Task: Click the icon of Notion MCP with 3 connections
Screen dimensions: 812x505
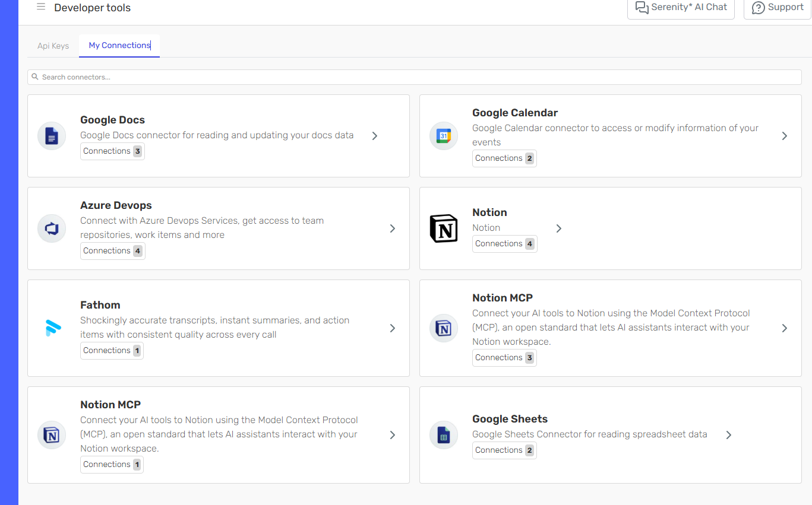Action: [x=444, y=328]
